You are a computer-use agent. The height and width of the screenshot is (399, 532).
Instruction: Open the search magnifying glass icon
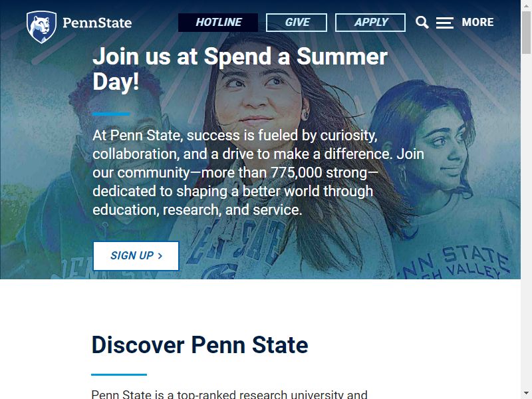[x=422, y=23]
